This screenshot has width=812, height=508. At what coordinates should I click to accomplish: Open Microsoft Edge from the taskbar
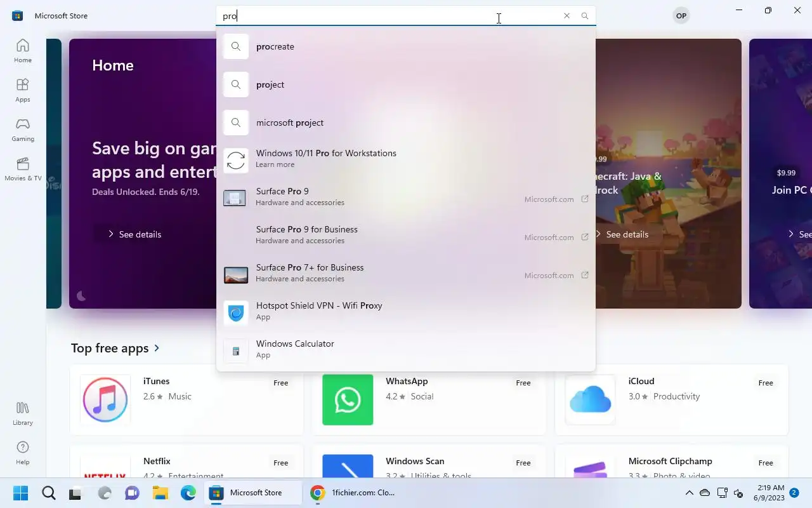(188, 493)
